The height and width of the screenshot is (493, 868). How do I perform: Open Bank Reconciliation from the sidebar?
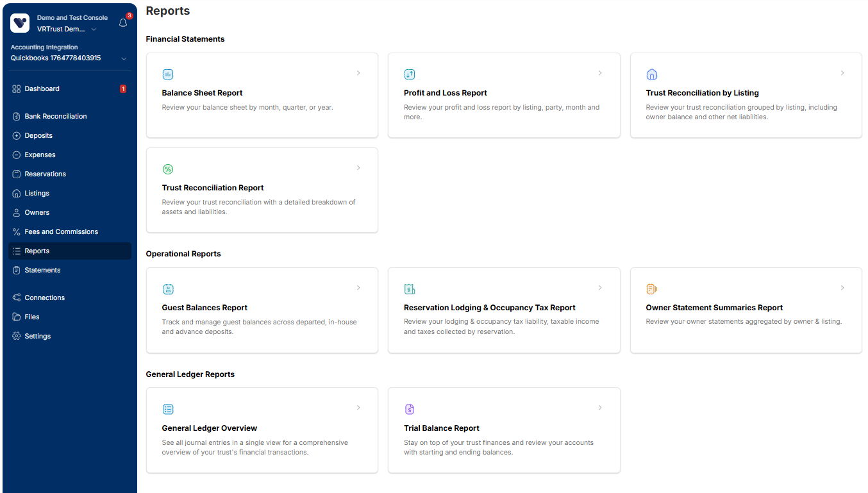click(70, 117)
